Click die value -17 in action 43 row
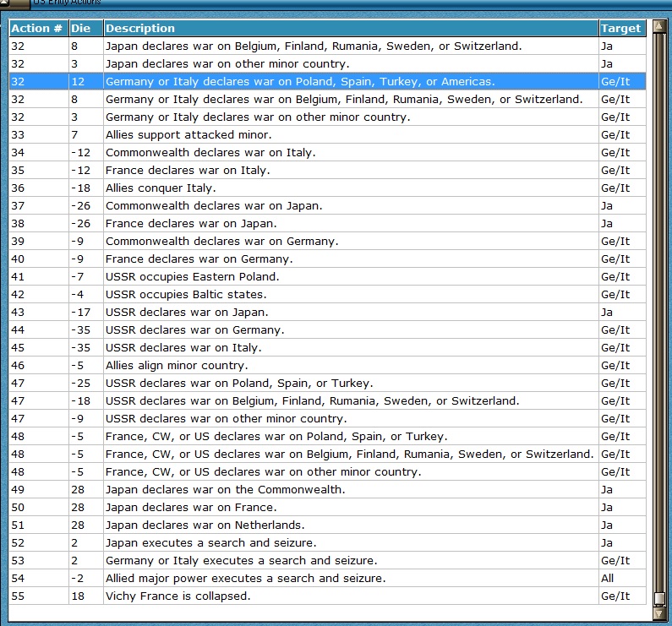Viewport: 672px width, 626px height. click(x=85, y=312)
